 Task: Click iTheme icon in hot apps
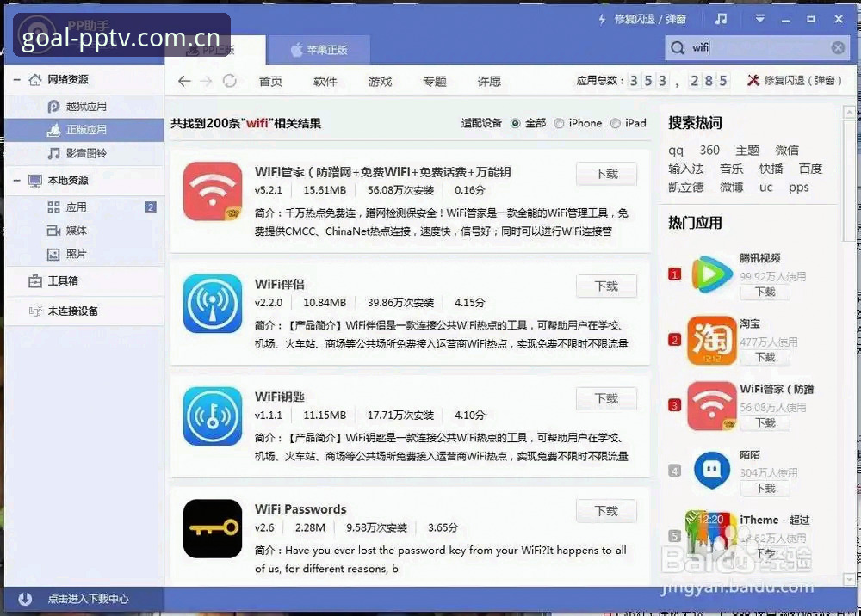pos(711,533)
